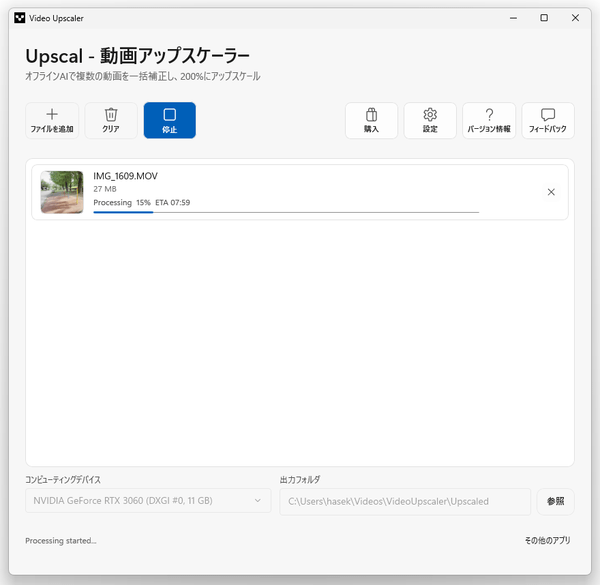Screen dimensions: 600x585
Task: Select the IMG_1609.MOV file name
Action: click(x=126, y=176)
